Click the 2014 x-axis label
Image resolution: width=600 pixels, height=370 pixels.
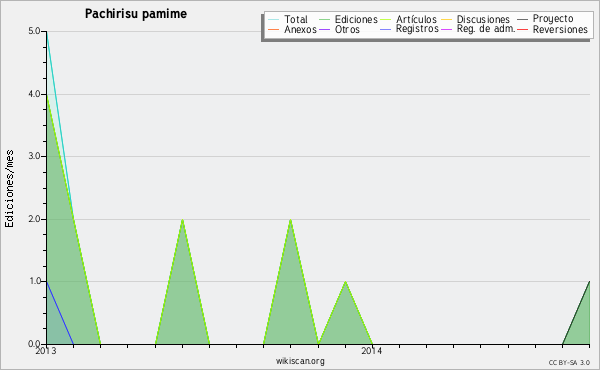pyautogui.click(x=372, y=351)
